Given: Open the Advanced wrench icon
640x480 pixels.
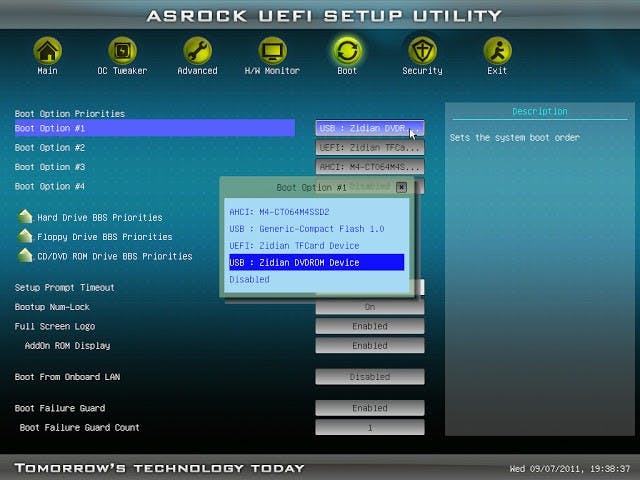Looking at the screenshot, I should tap(198, 51).
